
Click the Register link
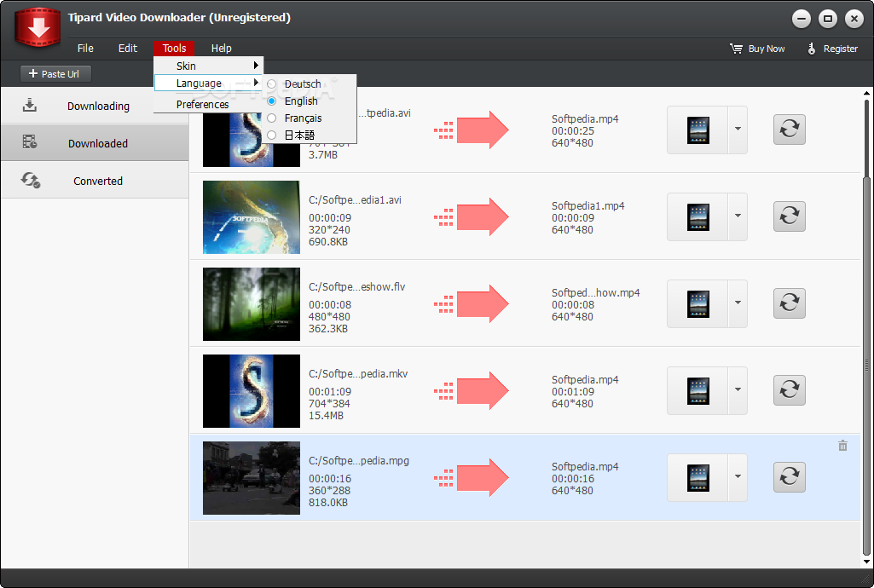[x=833, y=49]
